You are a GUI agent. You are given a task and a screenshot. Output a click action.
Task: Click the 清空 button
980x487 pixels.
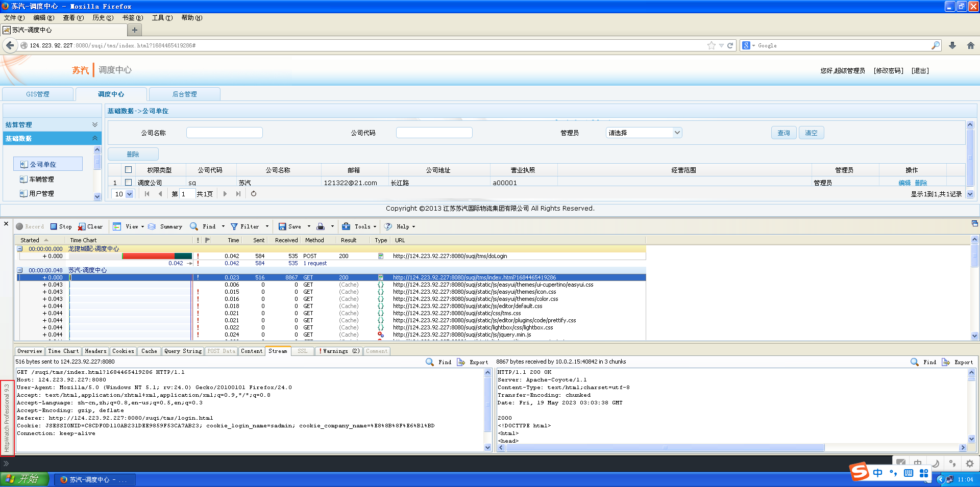(811, 133)
